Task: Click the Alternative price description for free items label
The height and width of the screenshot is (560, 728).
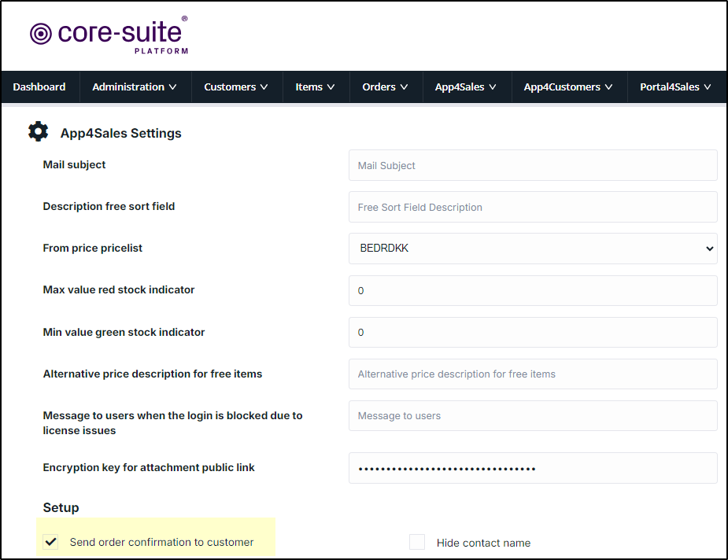Action: 152,374
